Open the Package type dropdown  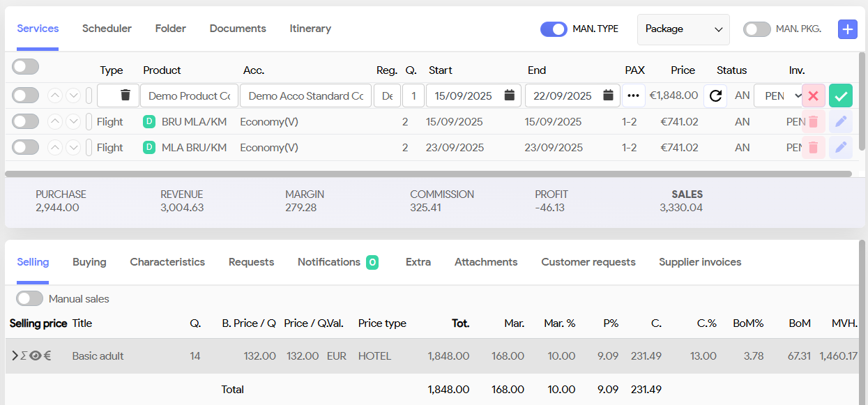(x=683, y=29)
